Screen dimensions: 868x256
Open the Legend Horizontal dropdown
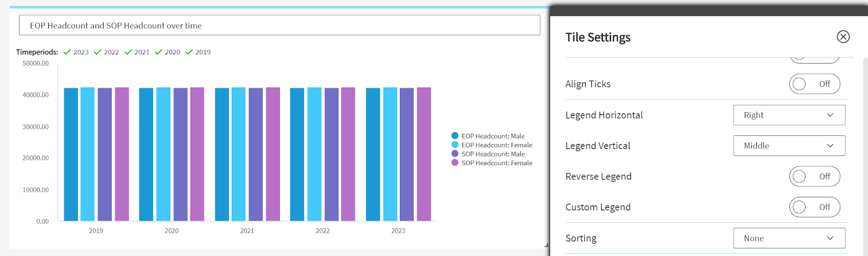pyautogui.click(x=789, y=115)
